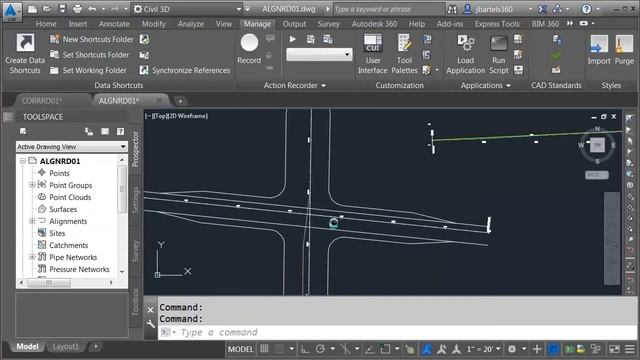Switch to the CORRRD01 drawing tab

pyautogui.click(x=42, y=100)
